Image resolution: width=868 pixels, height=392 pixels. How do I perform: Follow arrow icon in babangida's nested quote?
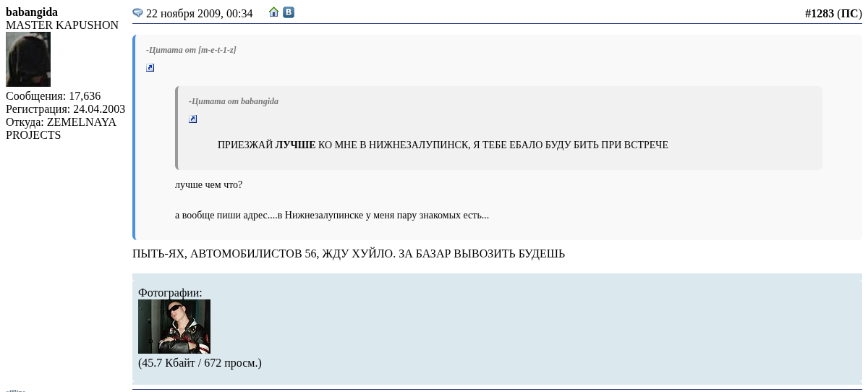pos(192,119)
